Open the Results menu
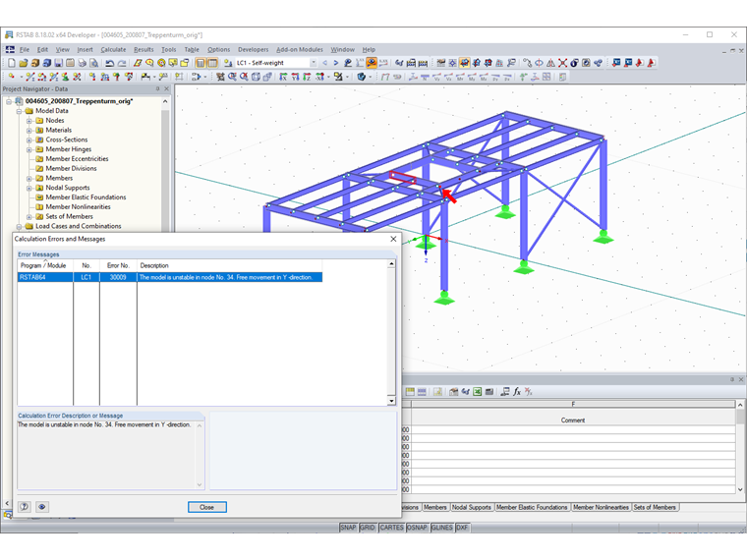Image resolution: width=747 pixels, height=560 pixels. pos(144,49)
